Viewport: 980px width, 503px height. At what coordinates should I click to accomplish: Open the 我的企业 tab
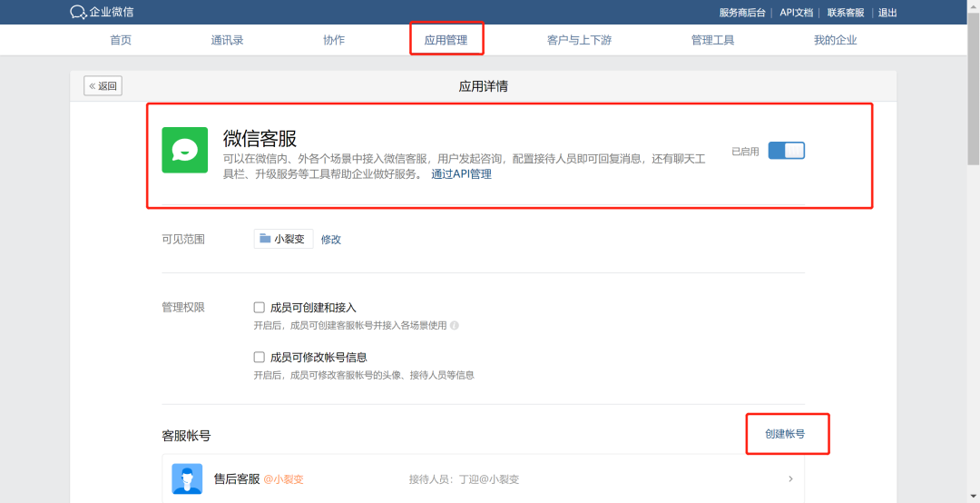[835, 40]
